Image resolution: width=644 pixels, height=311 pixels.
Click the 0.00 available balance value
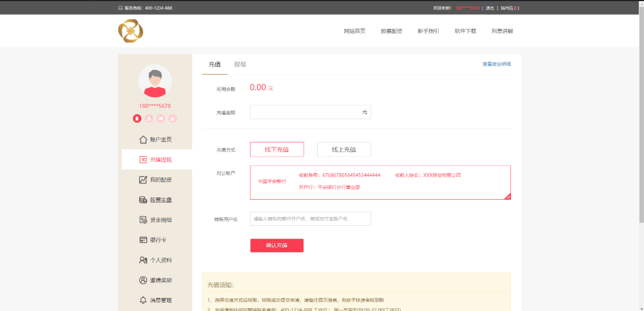point(258,87)
